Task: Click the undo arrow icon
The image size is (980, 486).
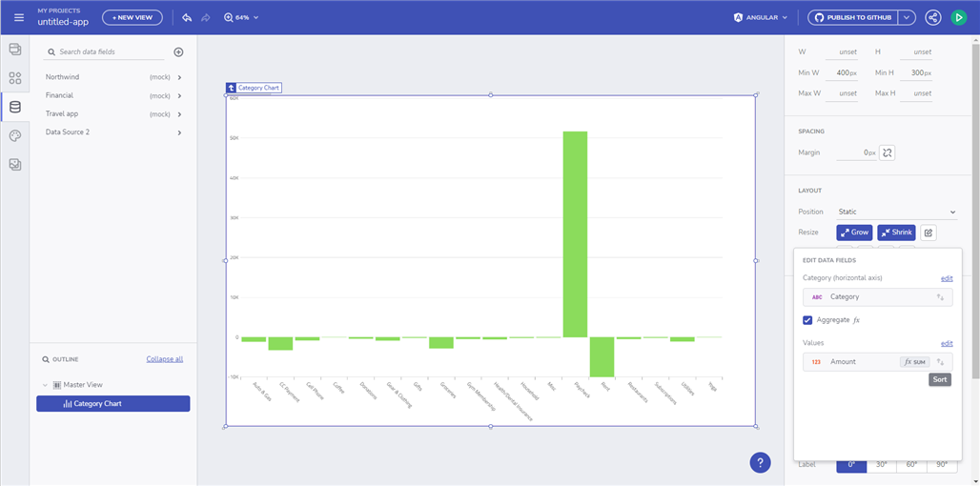Action: coord(187,17)
